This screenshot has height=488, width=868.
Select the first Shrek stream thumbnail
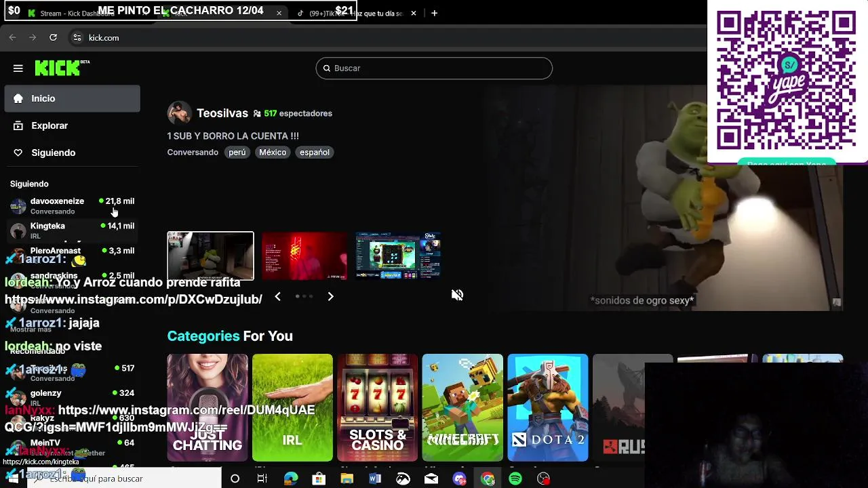(x=211, y=256)
